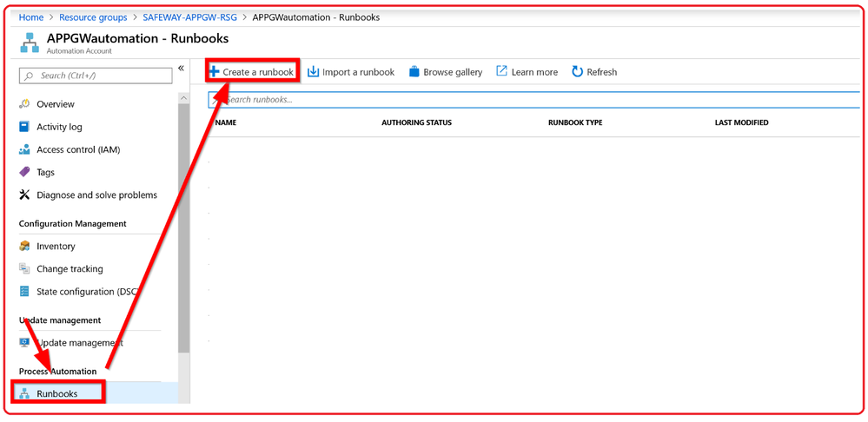Focus the Search runbooks field
Image resolution: width=868 pixels, height=422 pixels.
click(533, 100)
